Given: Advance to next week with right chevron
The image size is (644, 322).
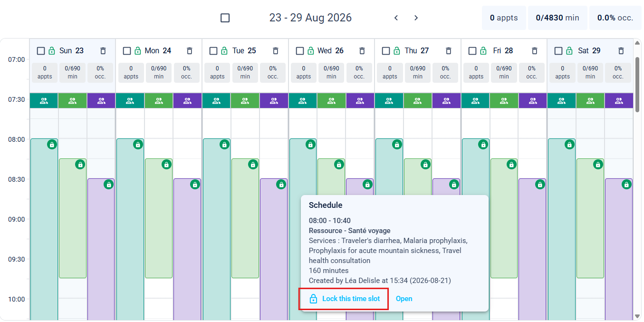Looking at the screenshot, I should [416, 18].
